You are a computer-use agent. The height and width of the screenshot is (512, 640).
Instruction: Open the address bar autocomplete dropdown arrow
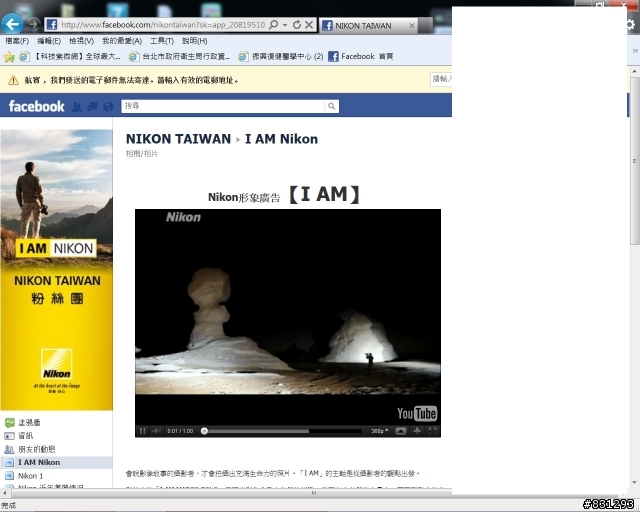[x=285, y=25]
